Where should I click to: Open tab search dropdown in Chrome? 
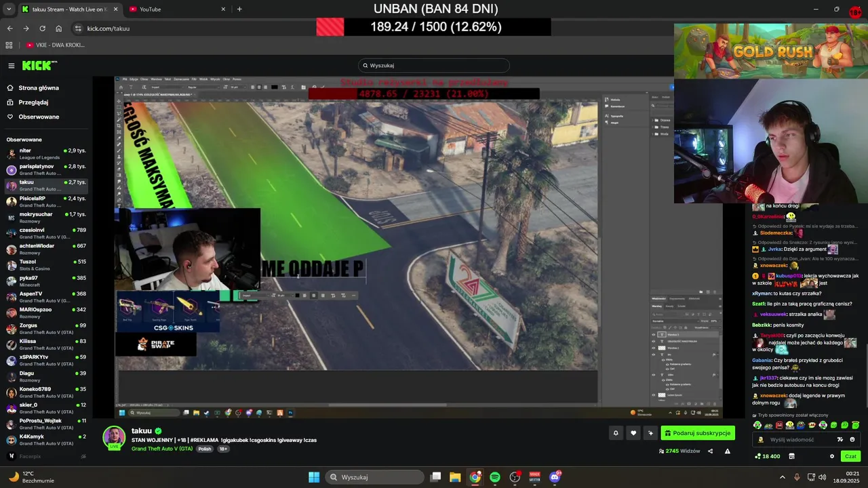click(x=7, y=9)
